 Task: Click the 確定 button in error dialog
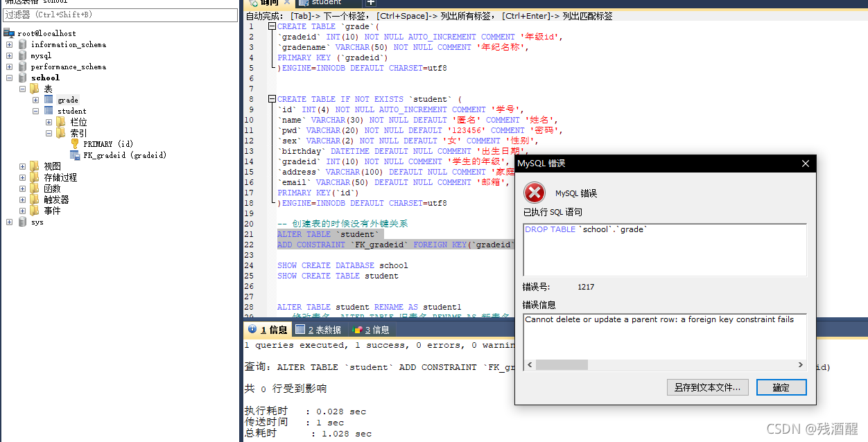click(781, 387)
